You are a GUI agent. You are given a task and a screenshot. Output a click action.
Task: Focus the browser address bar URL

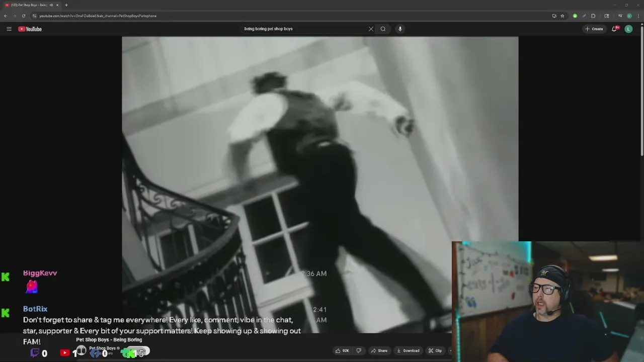click(98, 16)
